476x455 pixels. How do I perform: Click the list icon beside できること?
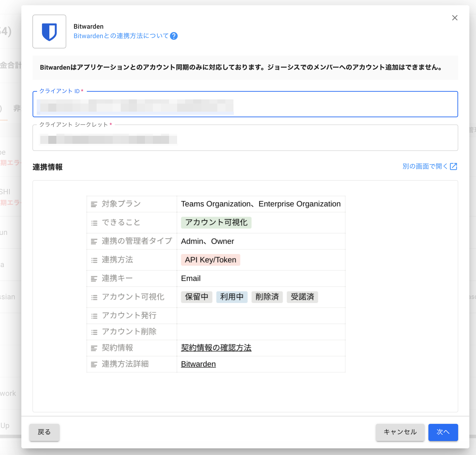pyautogui.click(x=94, y=223)
